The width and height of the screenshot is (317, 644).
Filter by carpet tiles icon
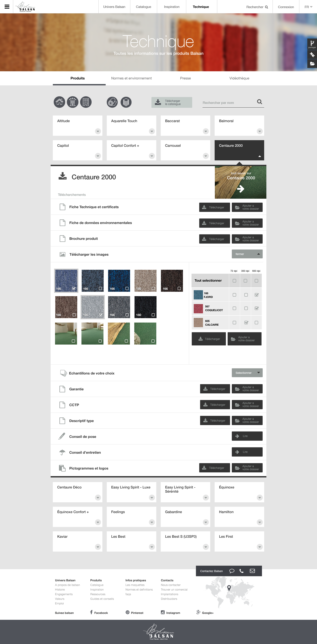coord(126,102)
